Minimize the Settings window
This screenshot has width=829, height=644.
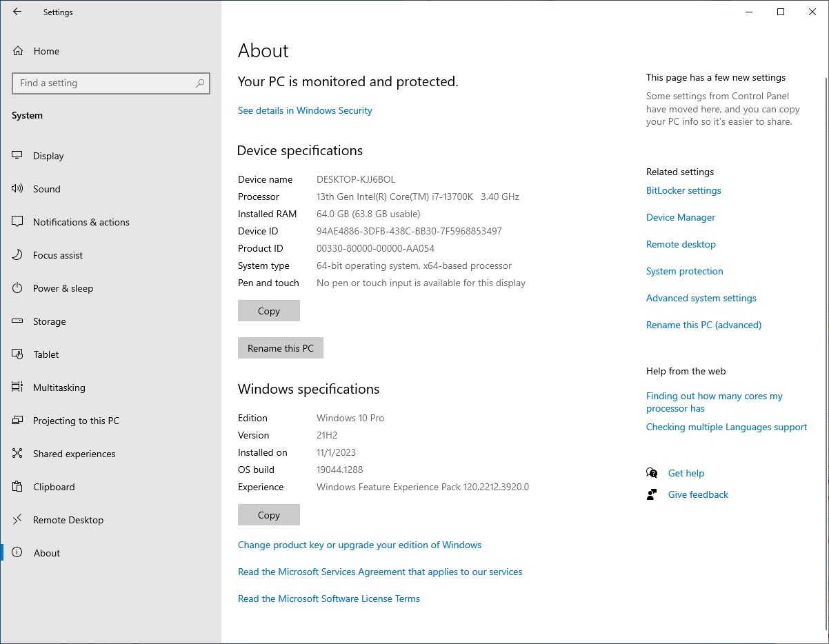[749, 12]
